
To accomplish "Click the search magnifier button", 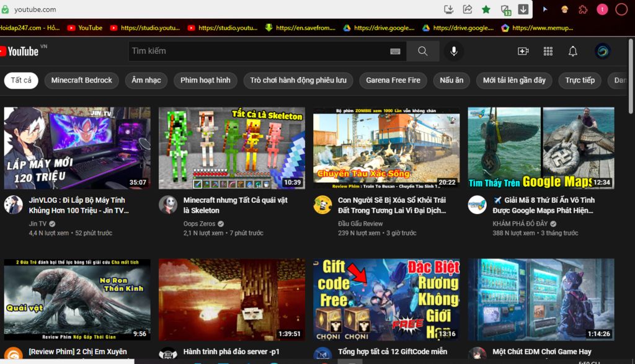I will (422, 51).
